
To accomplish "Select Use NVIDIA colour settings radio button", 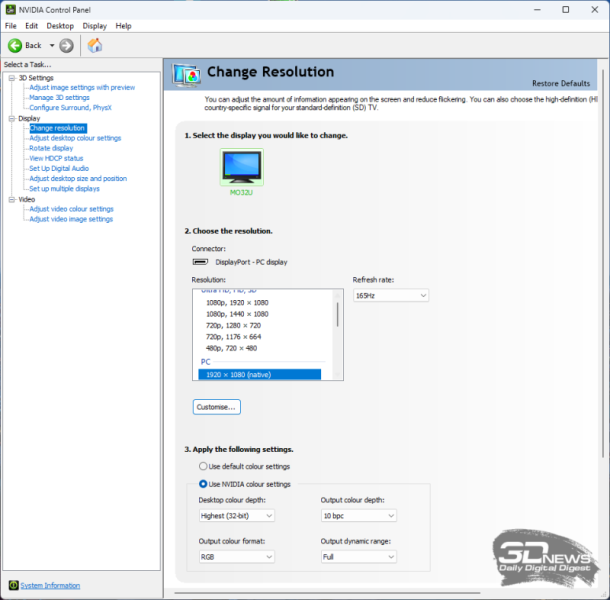I will tap(203, 484).
